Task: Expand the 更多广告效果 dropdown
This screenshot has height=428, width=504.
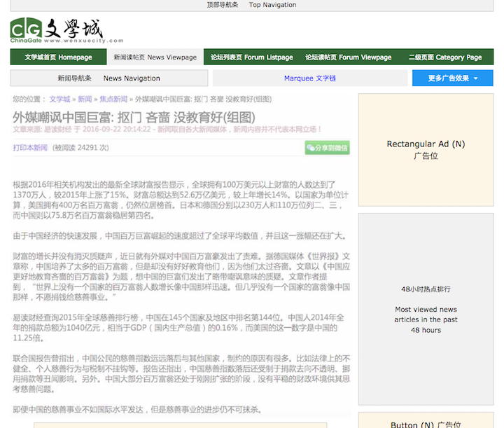Action: click(453, 78)
